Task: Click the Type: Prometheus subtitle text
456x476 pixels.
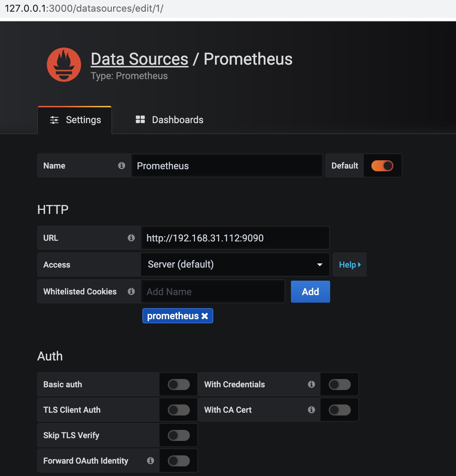Action: point(129,76)
